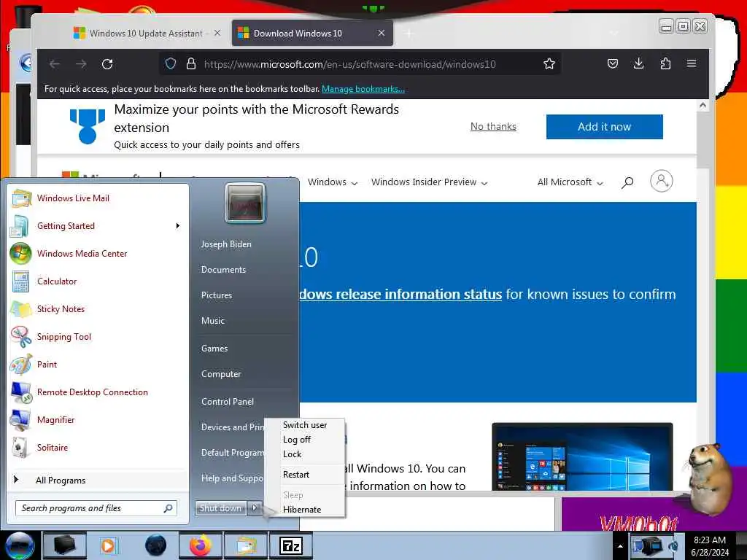The image size is (747, 560).
Task: Open the Firefox Downloads panel
Action: [639, 63]
